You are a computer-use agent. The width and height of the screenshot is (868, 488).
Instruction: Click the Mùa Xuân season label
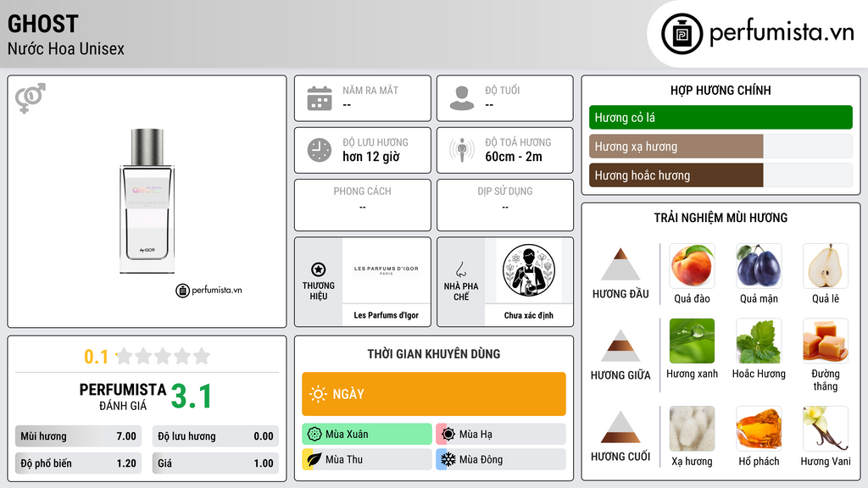(x=347, y=435)
